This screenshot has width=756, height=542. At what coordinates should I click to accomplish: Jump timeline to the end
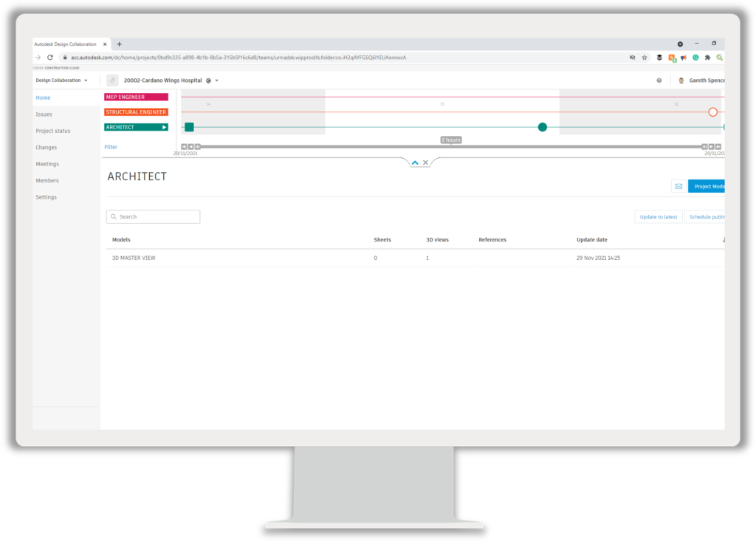click(718, 147)
